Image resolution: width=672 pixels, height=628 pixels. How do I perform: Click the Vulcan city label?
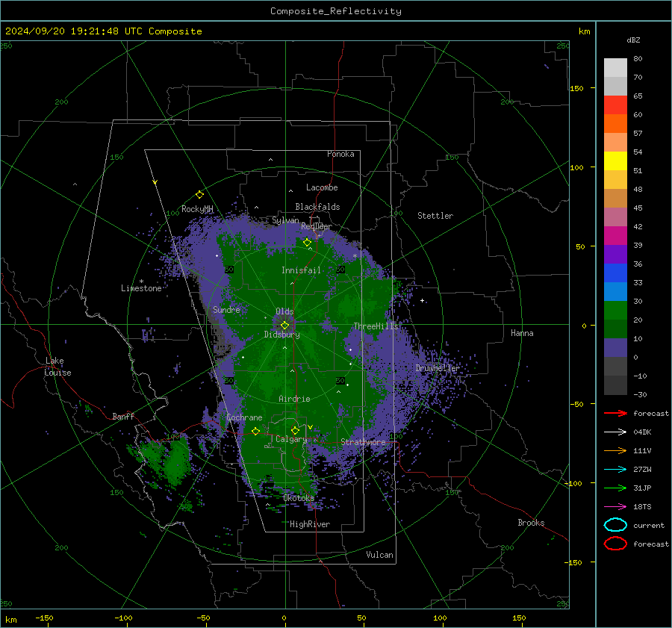click(x=379, y=555)
